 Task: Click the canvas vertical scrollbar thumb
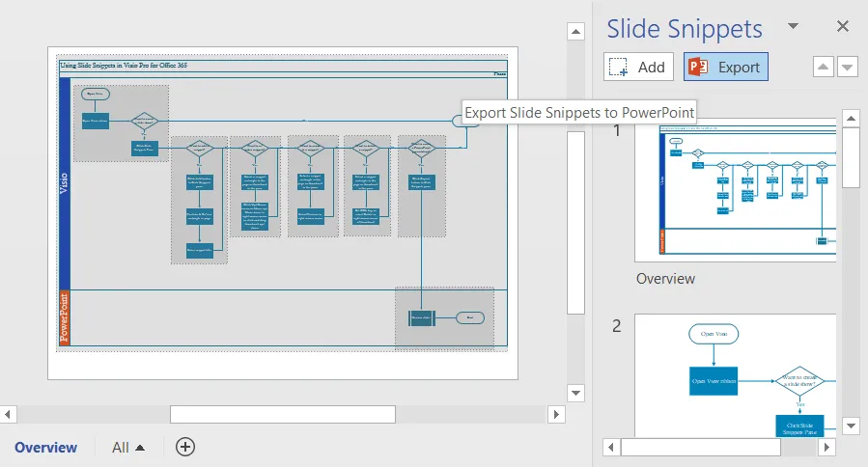point(575,223)
